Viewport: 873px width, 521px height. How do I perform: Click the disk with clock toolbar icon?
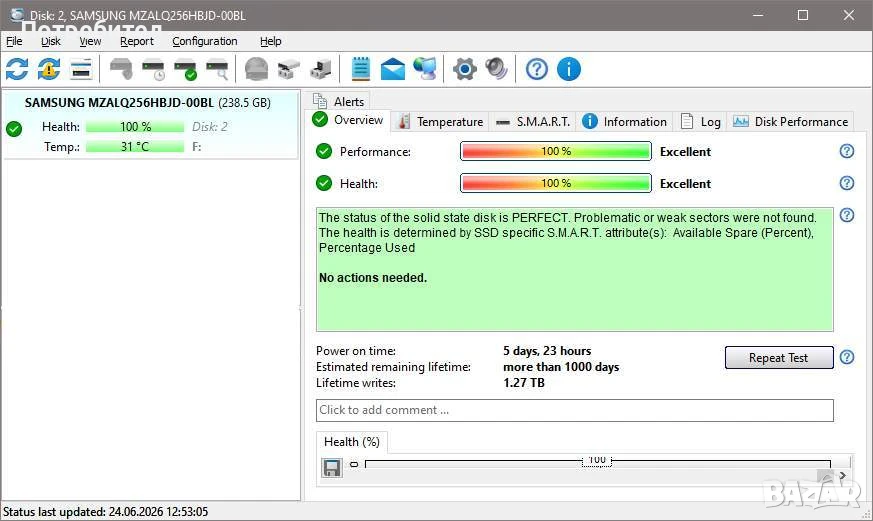153,69
